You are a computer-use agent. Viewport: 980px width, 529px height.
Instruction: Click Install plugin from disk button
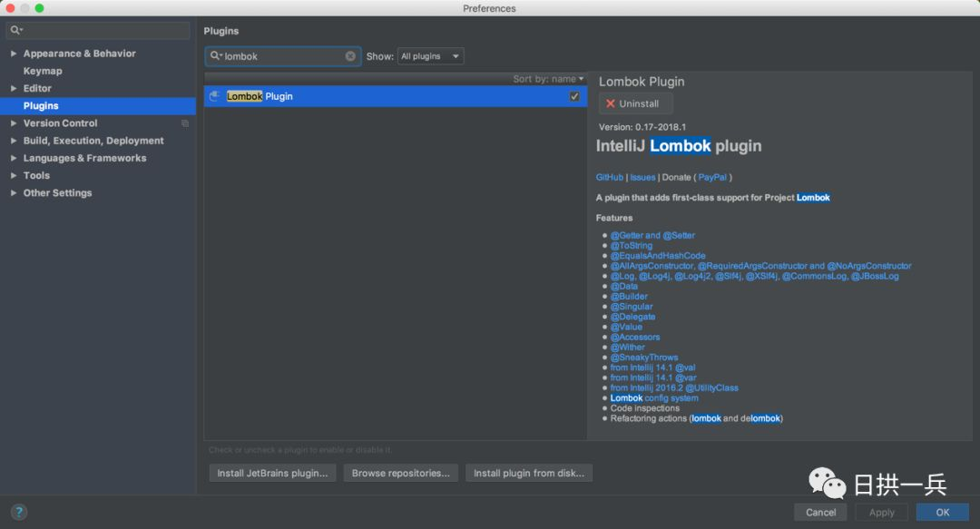[529, 474]
